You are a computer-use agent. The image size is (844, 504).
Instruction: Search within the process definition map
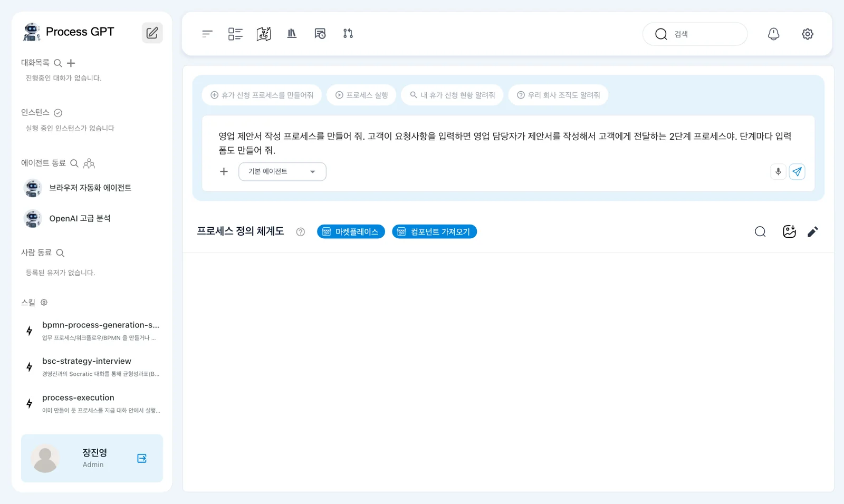coord(760,232)
